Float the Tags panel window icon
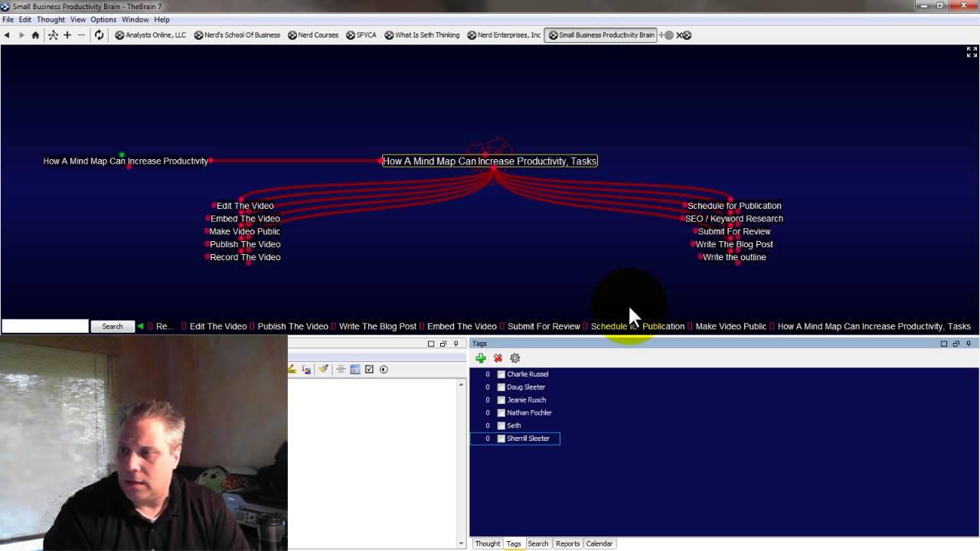 (956, 344)
